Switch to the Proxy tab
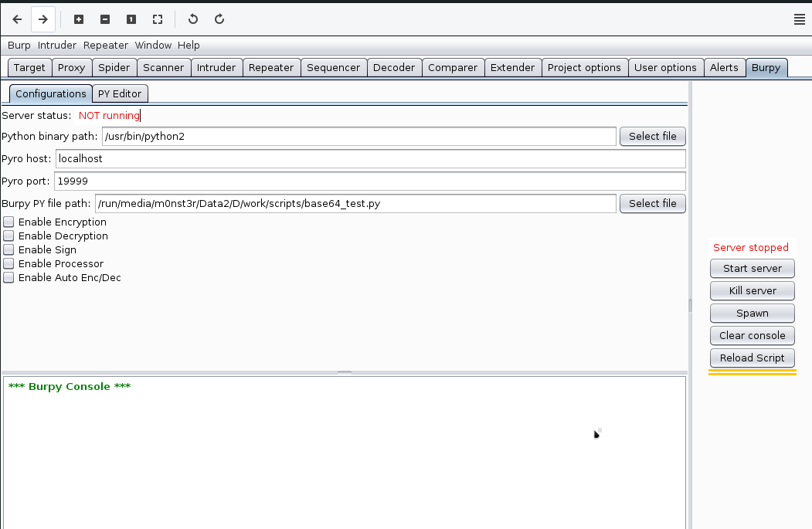Image resolution: width=812 pixels, height=529 pixels. pos(71,68)
